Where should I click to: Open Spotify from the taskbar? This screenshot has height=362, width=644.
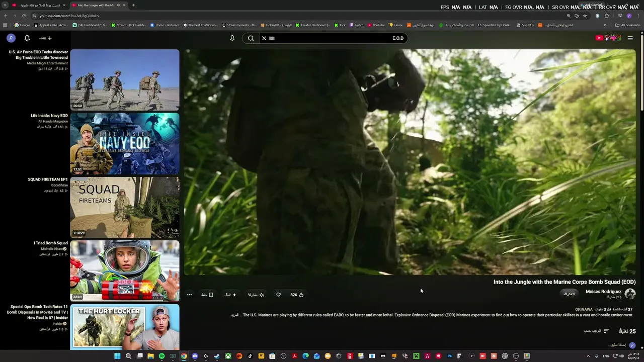coord(162,356)
